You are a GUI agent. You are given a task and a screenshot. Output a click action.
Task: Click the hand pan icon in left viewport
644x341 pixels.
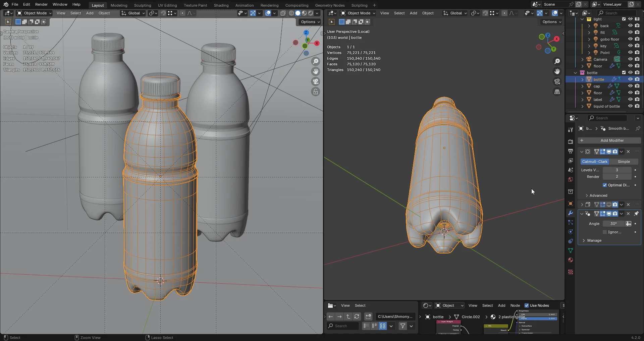[316, 71]
